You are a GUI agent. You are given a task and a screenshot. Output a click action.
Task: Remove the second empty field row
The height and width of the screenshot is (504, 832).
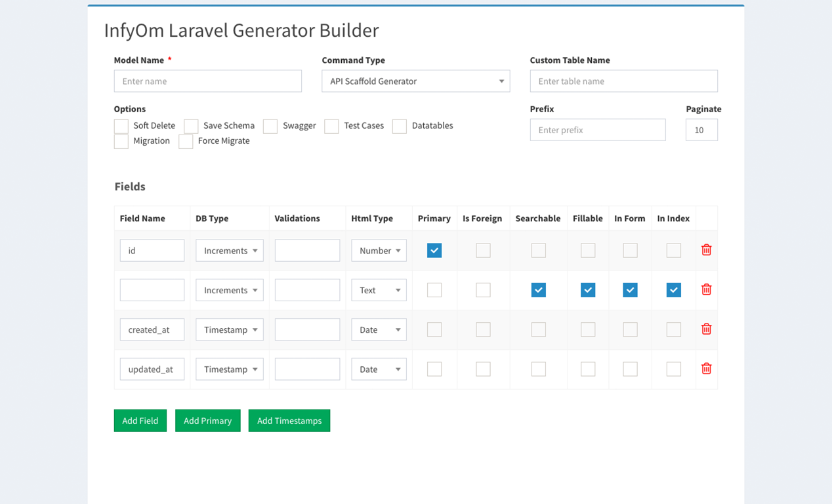point(706,289)
